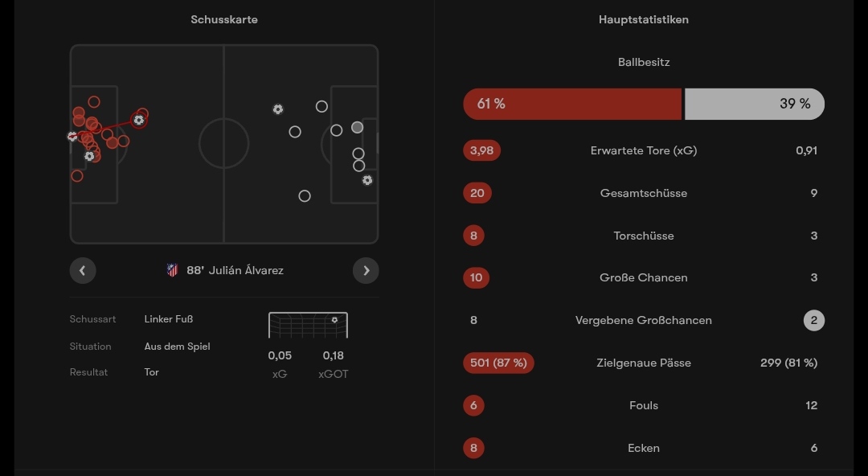The height and width of the screenshot is (476, 868).
Task: Click the gray 2 Vergebene Großchancen badge
Action: pos(813,320)
